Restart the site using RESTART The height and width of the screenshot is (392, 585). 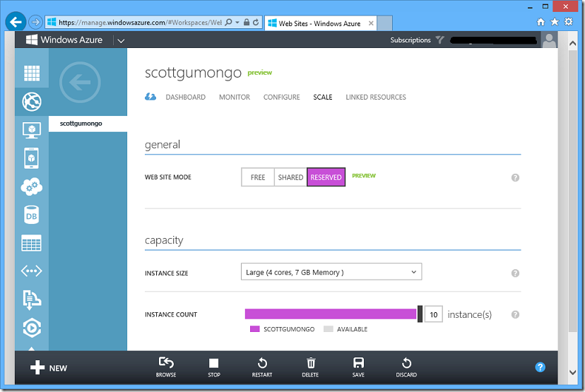tap(262, 367)
